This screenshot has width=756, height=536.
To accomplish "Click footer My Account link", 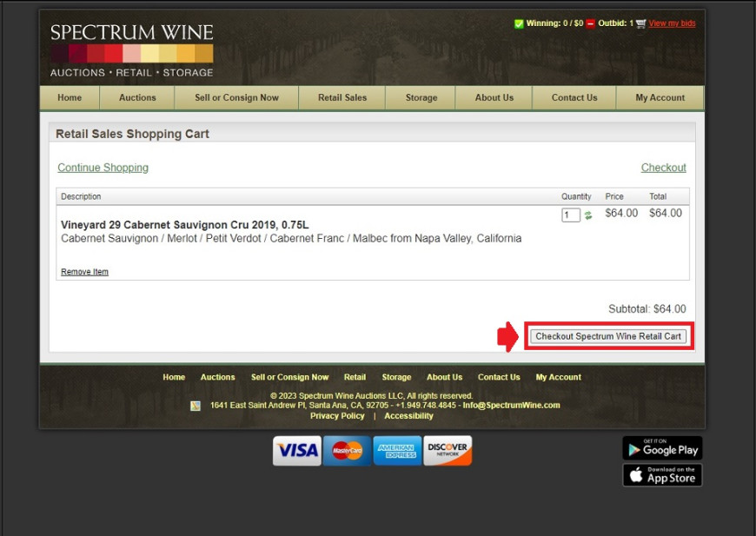I will [559, 377].
